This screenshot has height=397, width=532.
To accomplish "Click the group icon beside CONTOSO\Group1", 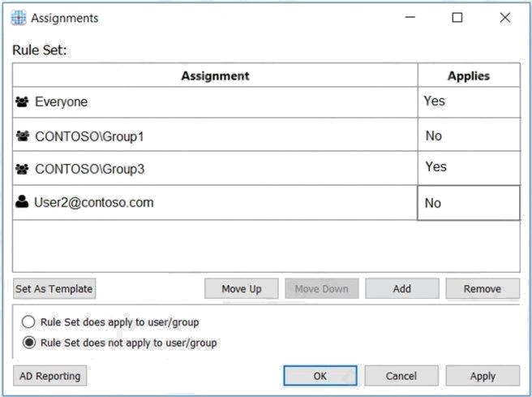I will 23,136.
